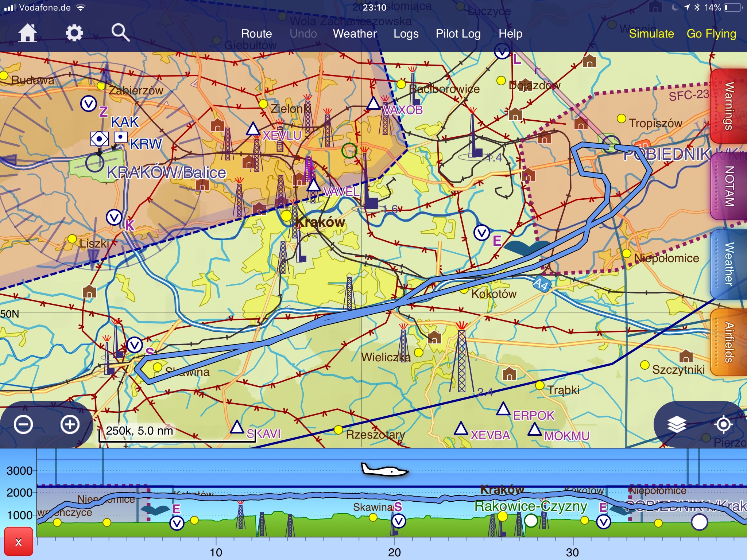Screen dimensions: 747x560
Task: Tap Rakowice-Czyzny label in profile view
Action: coord(531,506)
